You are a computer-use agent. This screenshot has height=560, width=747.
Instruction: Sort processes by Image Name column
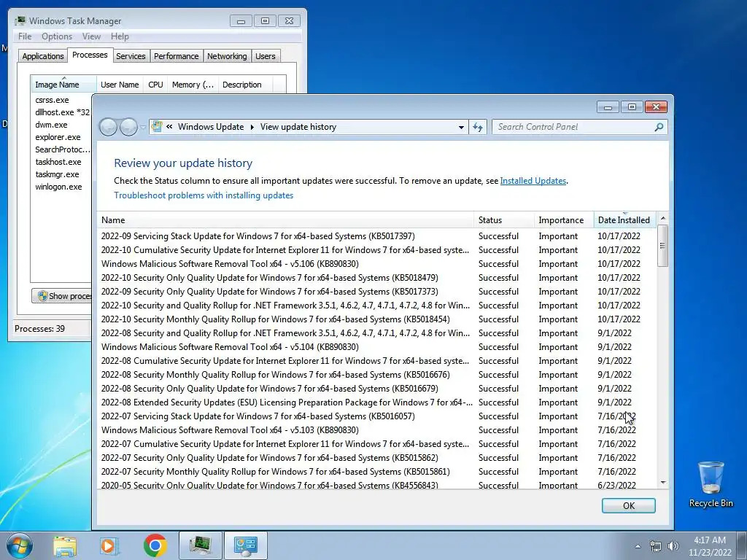[x=64, y=85]
